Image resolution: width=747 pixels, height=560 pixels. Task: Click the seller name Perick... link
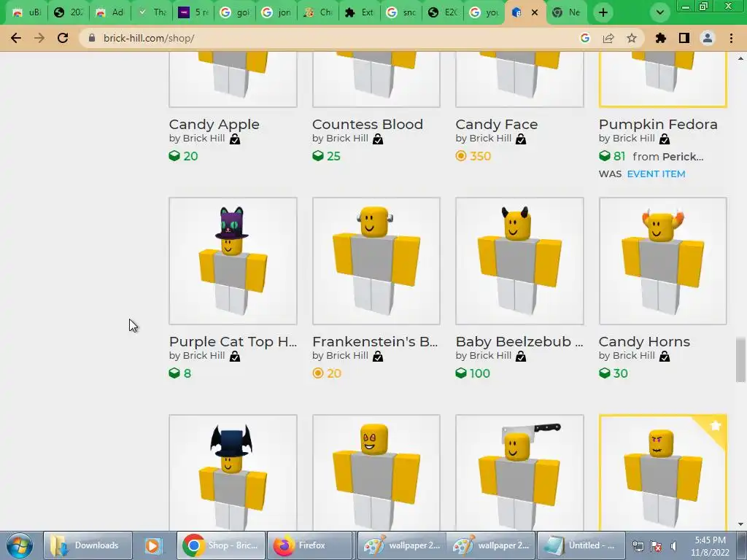pyautogui.click(x=682, y=156)
